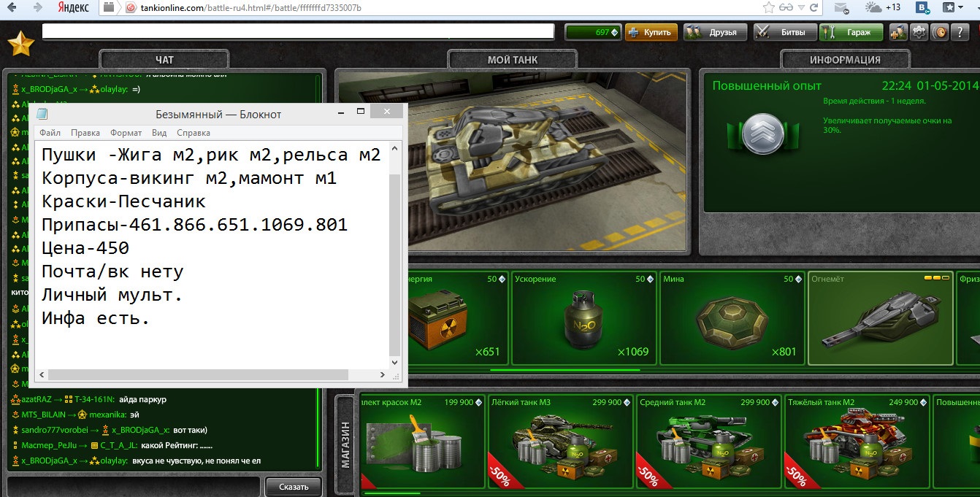This screenshot has width=980, height=497.
Task: Click Notepad horizontal scrollbar right arrow
Action: pyautogui.click(x=383, y=374)
